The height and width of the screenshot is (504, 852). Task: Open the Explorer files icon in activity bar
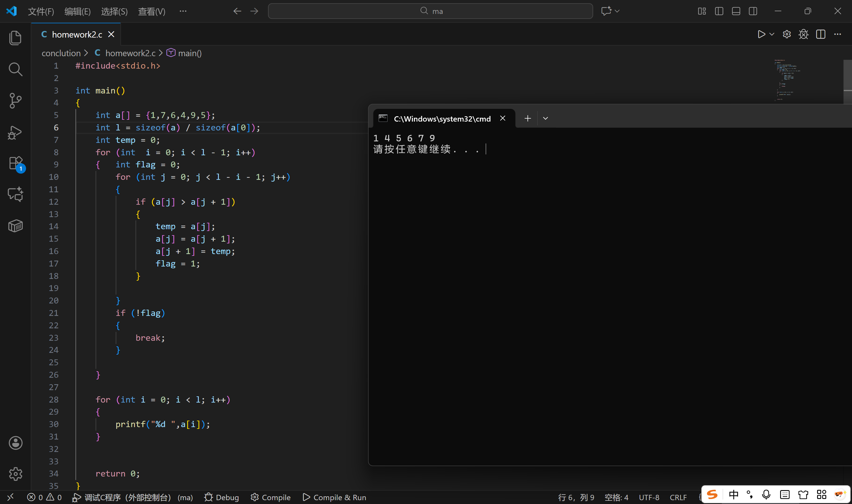coord(15,38)
